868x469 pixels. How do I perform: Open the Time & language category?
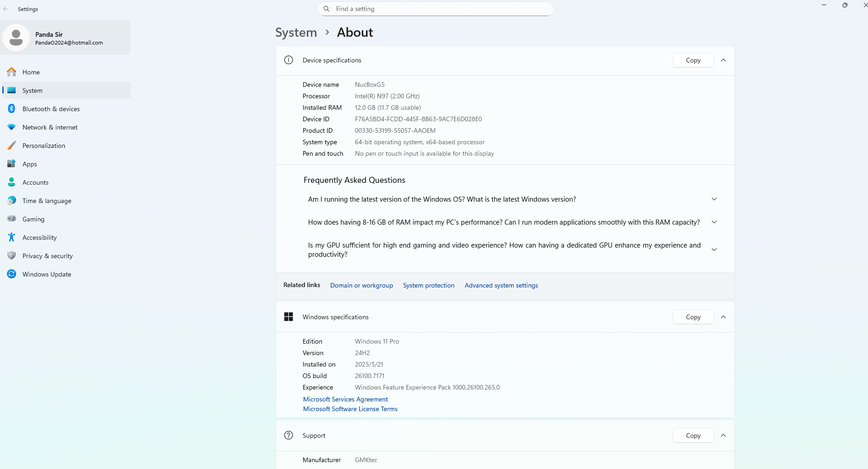46,201
